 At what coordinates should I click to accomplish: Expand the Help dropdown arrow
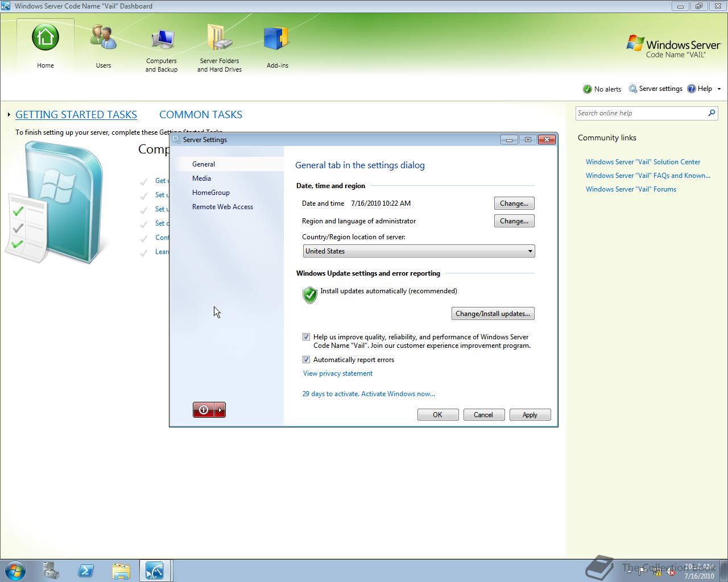719,89
